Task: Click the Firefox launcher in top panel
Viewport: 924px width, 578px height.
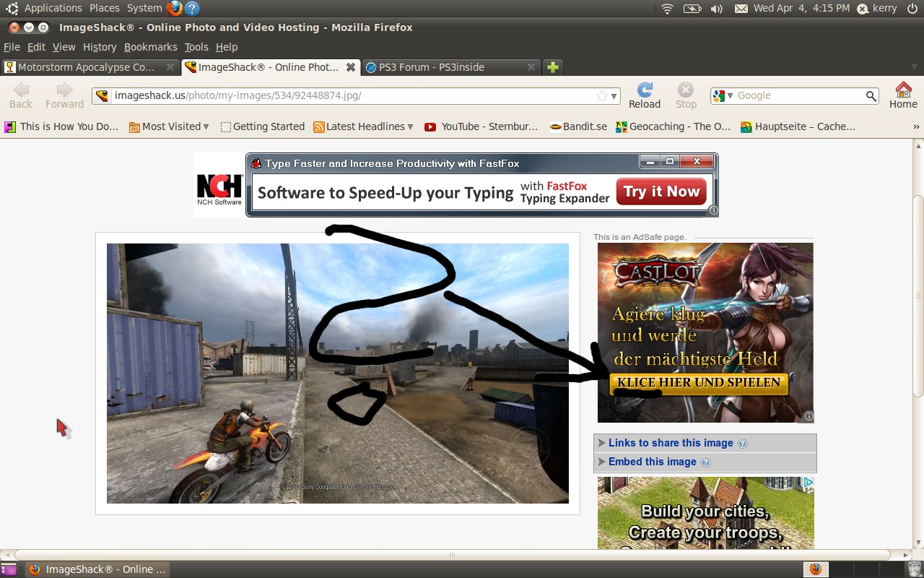Action: point(174,9)
